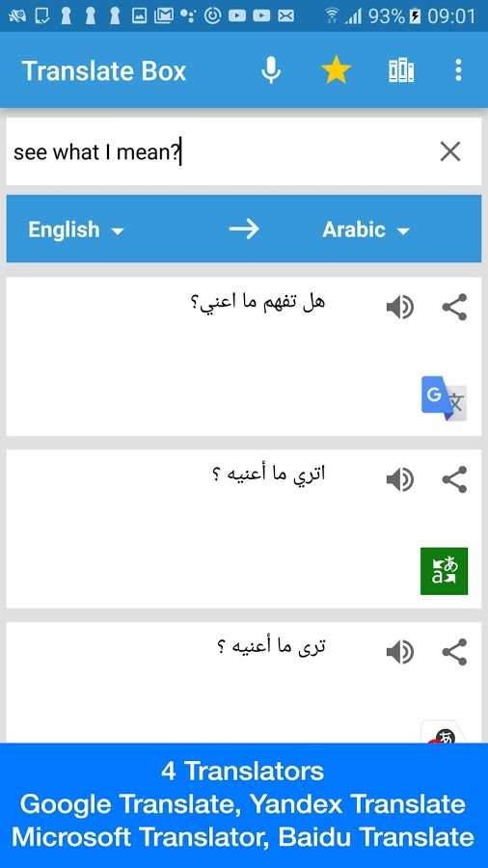Image resolution: width=488 pixels, height=868 pixels.
Task: Share the Microsoft translation result
Action: point(455,479)
